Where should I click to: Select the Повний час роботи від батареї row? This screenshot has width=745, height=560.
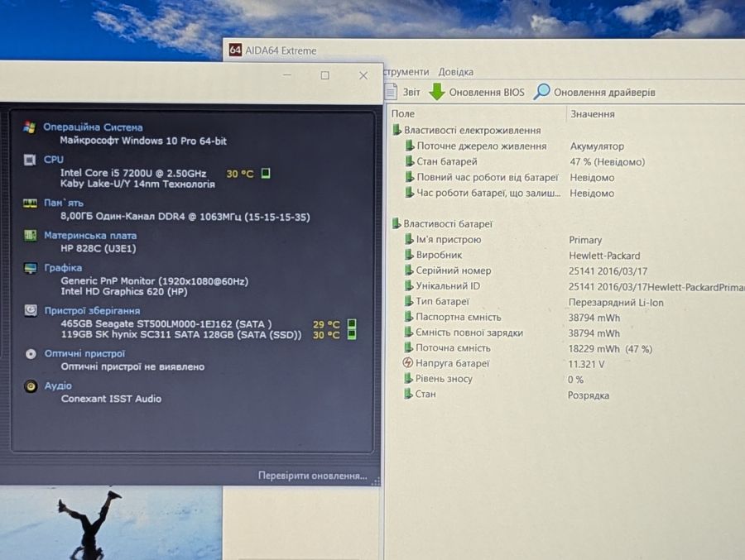click(509, 177)
